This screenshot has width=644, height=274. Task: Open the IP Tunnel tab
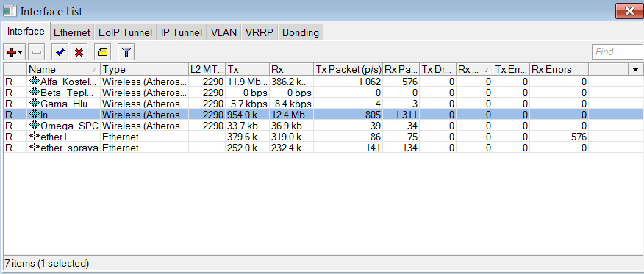tap(182, 32)
